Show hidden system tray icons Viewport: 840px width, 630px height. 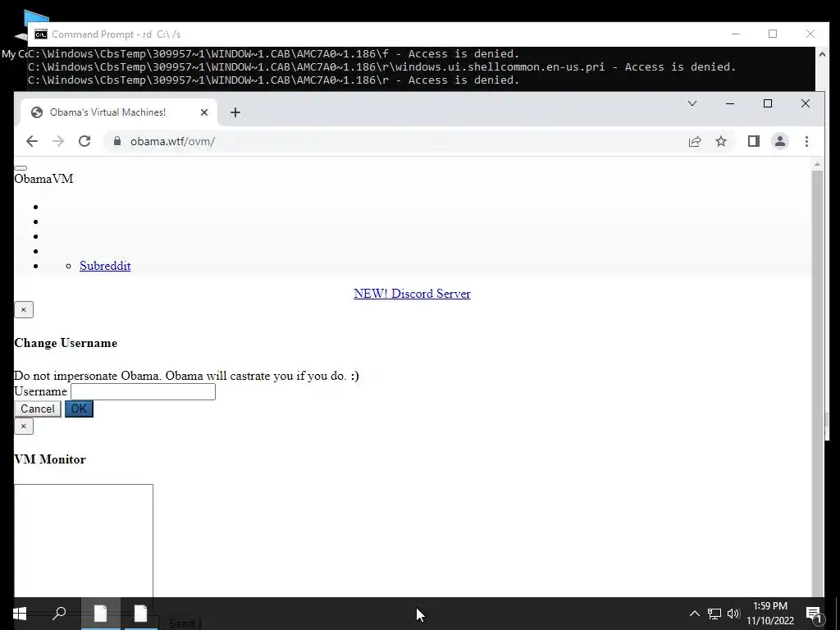[694, 614]
